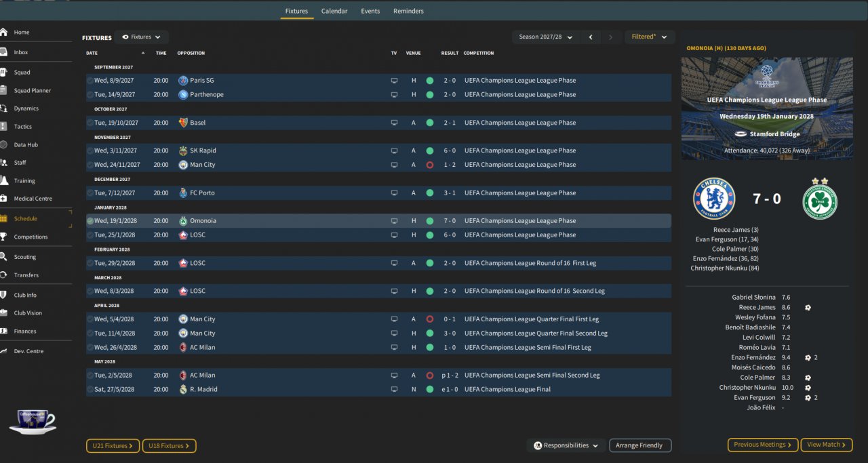Toggle the check circle on Parthenope fixture

90,95
